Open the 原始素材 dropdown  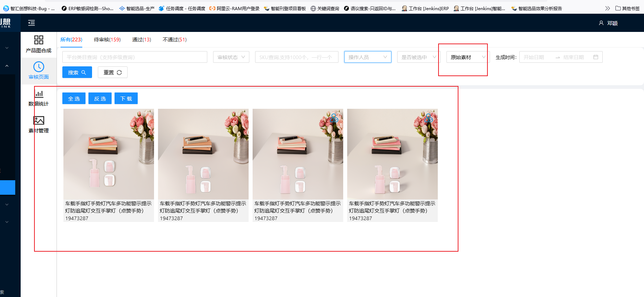point(468,57)
